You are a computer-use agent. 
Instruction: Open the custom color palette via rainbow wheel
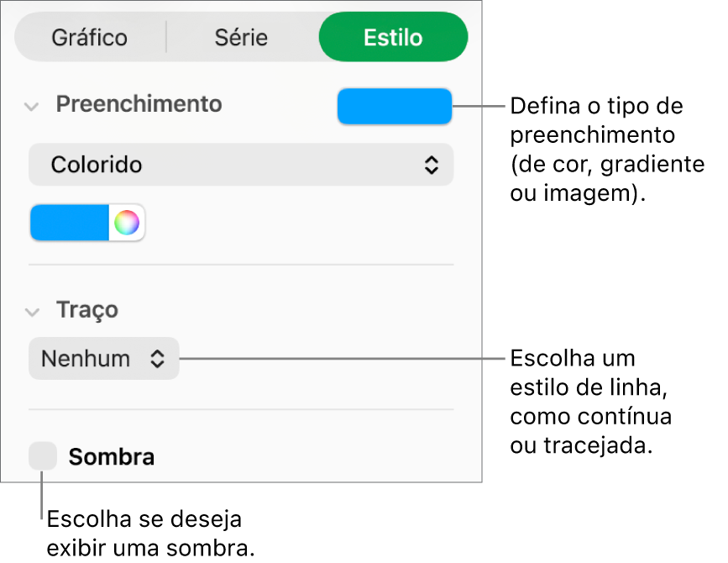point(127,222)
